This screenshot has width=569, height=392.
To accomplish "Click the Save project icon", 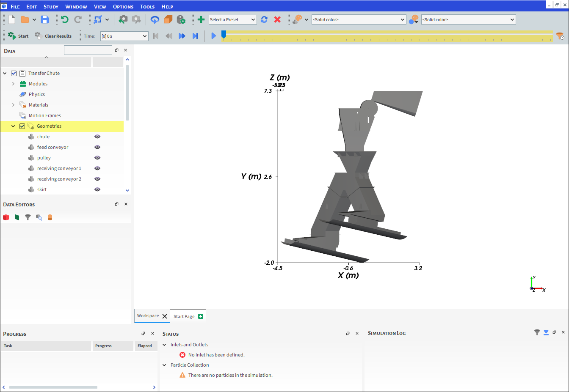I will click(x=45, y=19).
